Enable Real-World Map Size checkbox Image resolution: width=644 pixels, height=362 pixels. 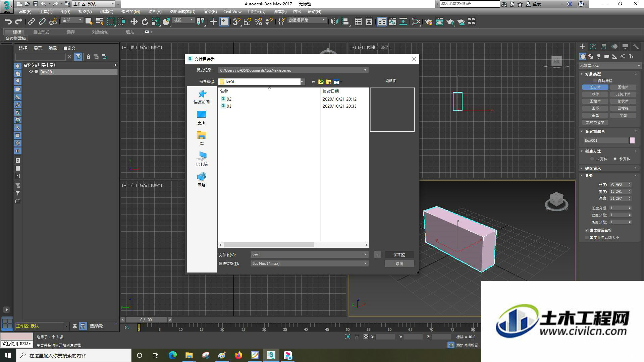click(x=587, y=238)
